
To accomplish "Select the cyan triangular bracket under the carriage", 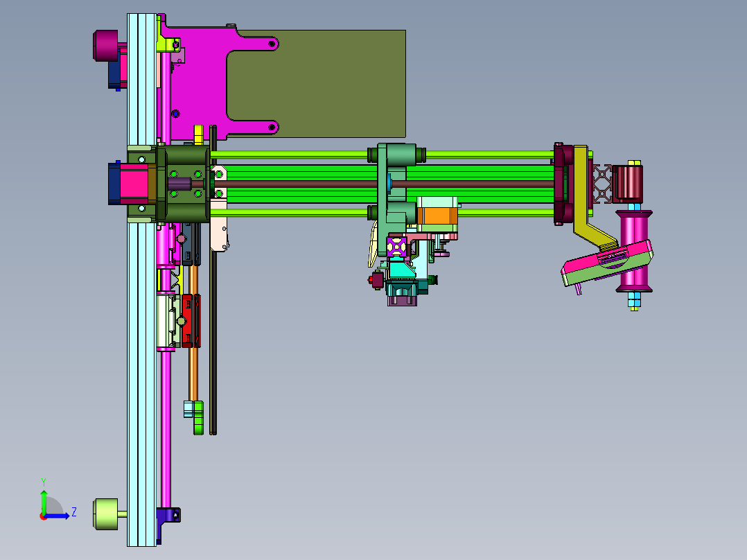I will tap(401, 269).
